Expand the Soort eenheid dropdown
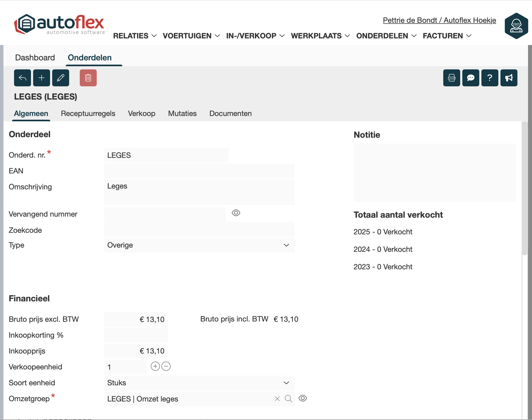Screen dimensions: 532x420 (199, 383)
